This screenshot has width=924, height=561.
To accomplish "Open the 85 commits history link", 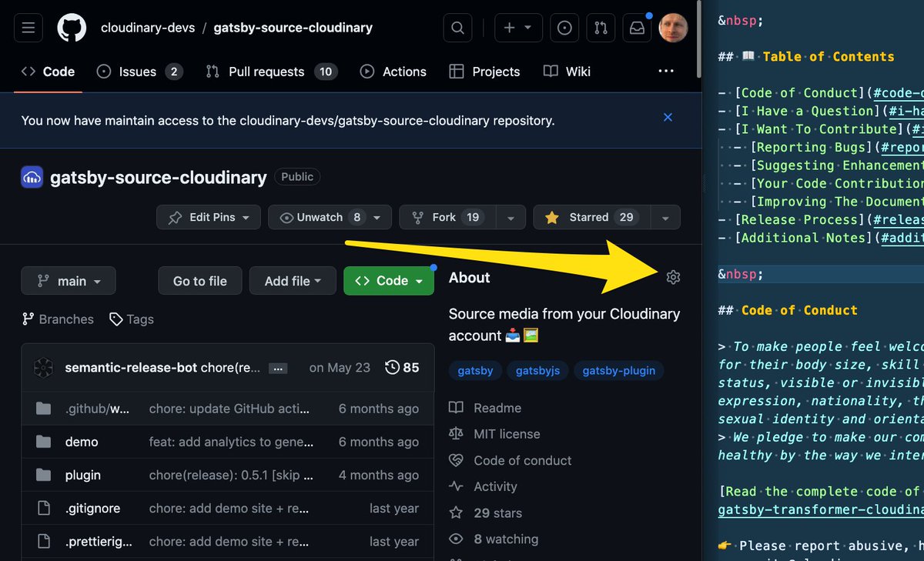I will coord(401,368).
